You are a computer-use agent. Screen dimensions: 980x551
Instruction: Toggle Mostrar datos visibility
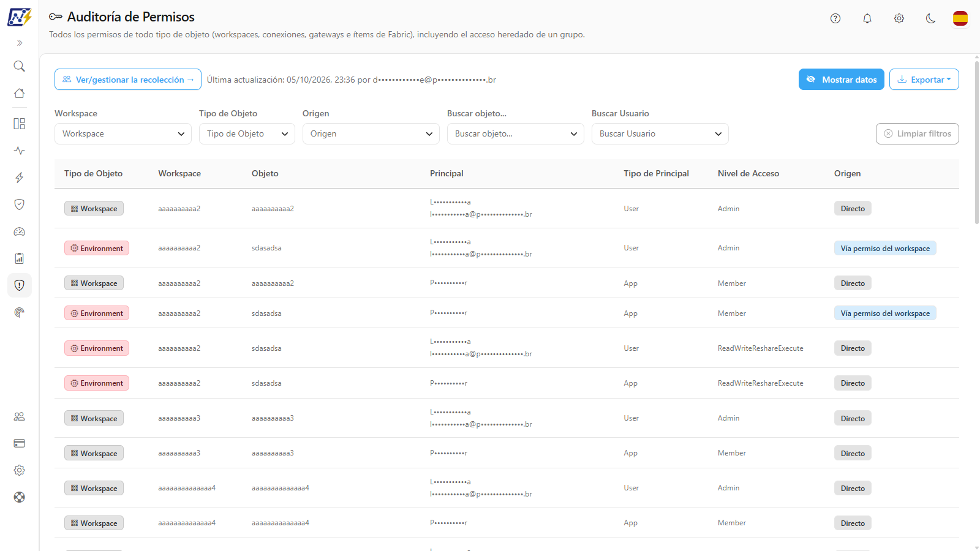point(842,80)
